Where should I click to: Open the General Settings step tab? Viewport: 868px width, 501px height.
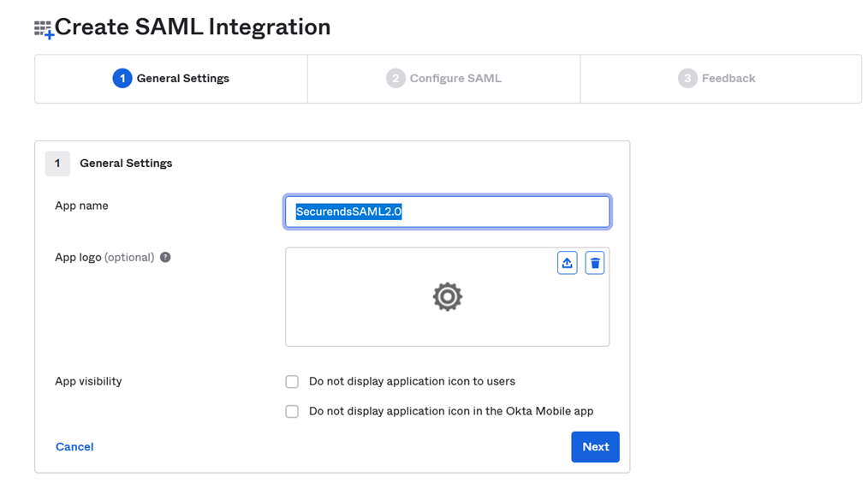171,79
